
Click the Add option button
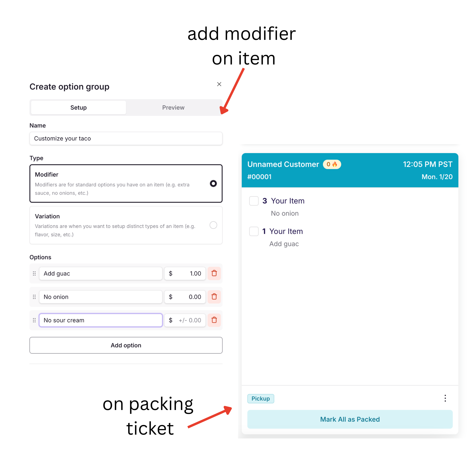click(x=126, y=345)
